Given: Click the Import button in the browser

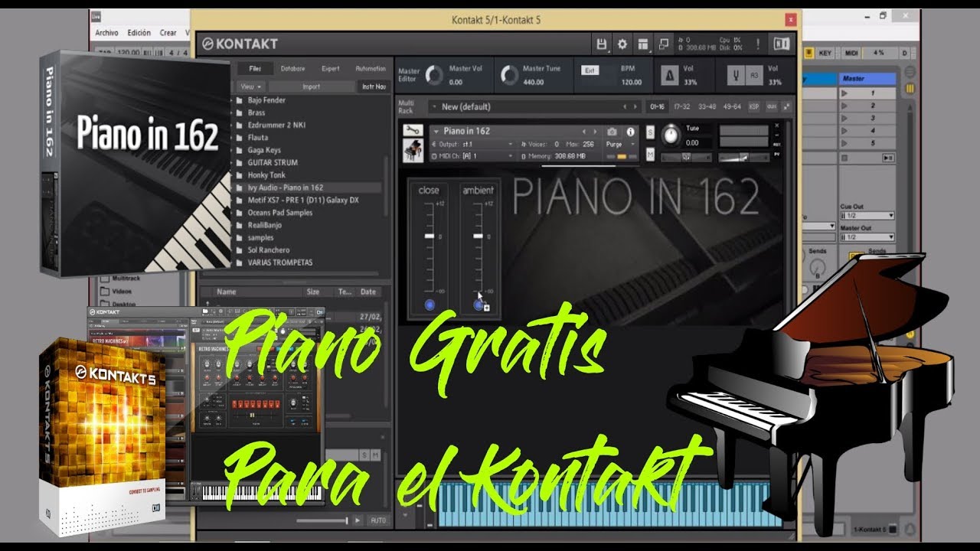Looking at the screenshot, I should click(x=311, y=86).
